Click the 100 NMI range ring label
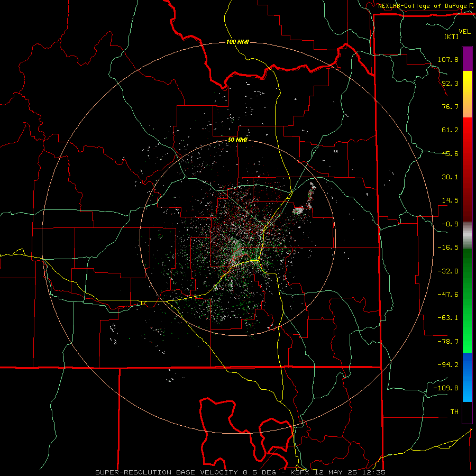The height and width of the screenshot is (476, 476). (x=237, y=42)
